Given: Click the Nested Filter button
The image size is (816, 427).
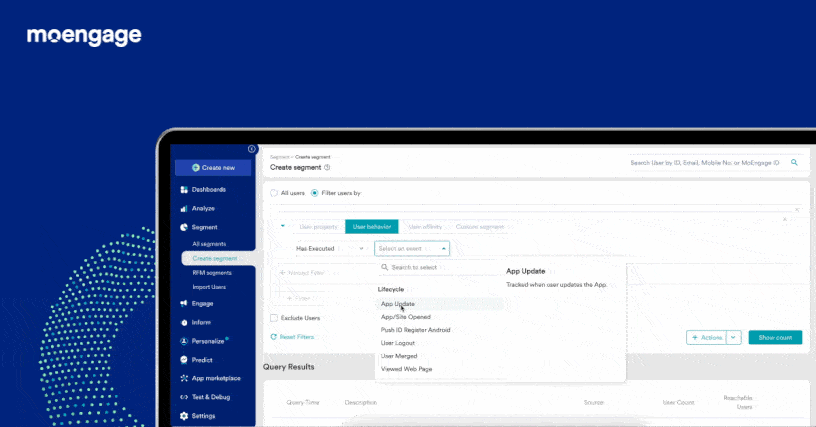Looking at the screenshot, I should coord(301,273).
